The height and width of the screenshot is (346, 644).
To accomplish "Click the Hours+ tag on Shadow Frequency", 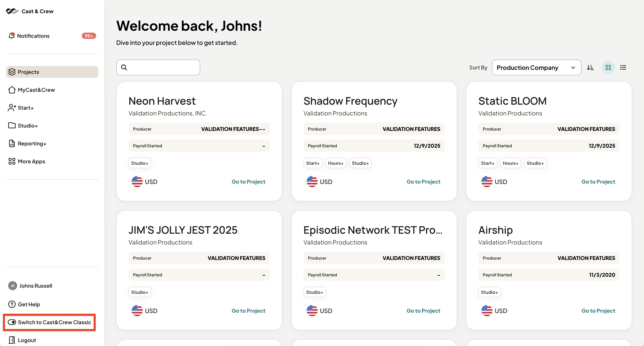I will pyautogui.click(x=335, y=163).
